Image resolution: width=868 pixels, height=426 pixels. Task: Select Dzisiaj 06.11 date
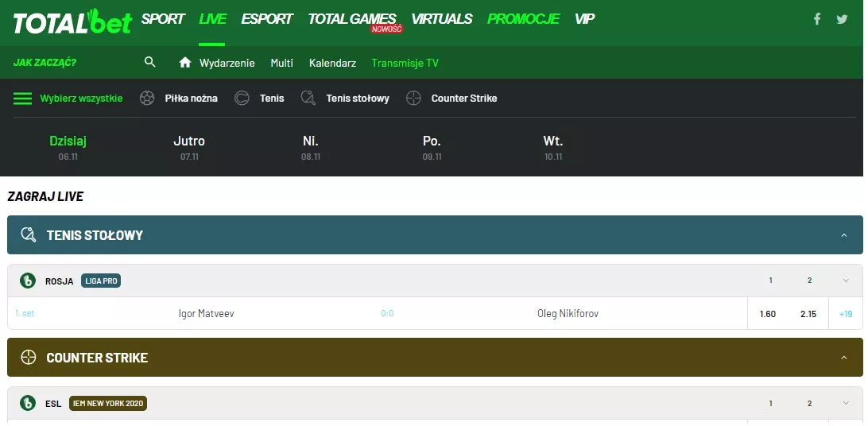(68, 147)
